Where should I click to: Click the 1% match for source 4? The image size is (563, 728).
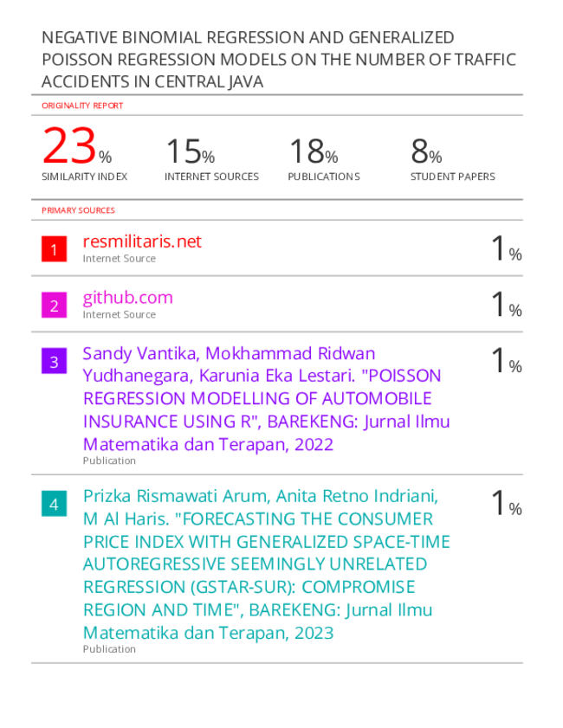tap(507, 503)
